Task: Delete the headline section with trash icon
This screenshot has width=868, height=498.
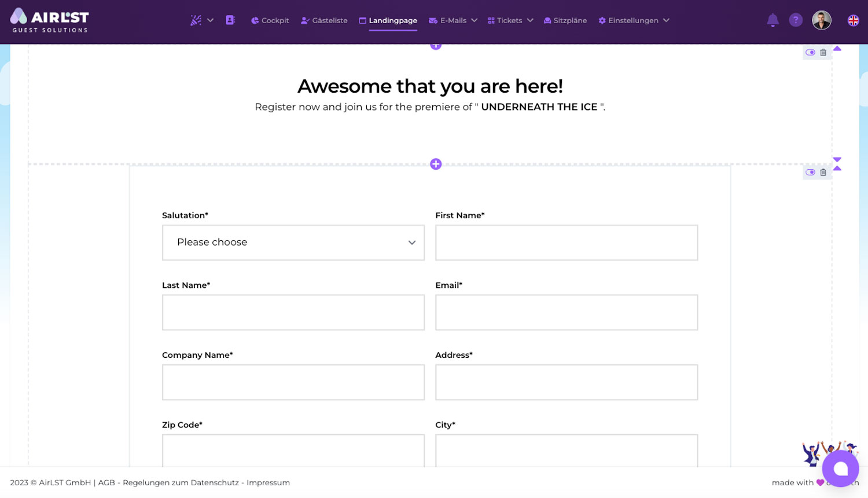Action: 823,53
